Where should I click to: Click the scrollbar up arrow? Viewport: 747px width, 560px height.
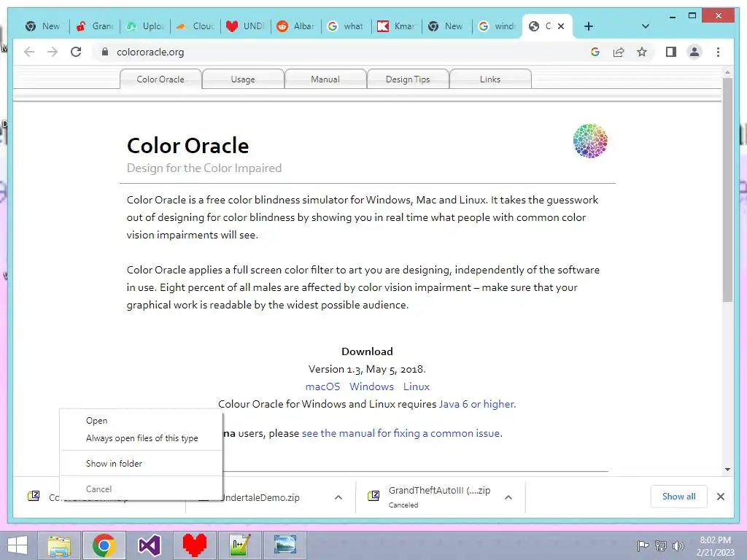coord(727,72)
